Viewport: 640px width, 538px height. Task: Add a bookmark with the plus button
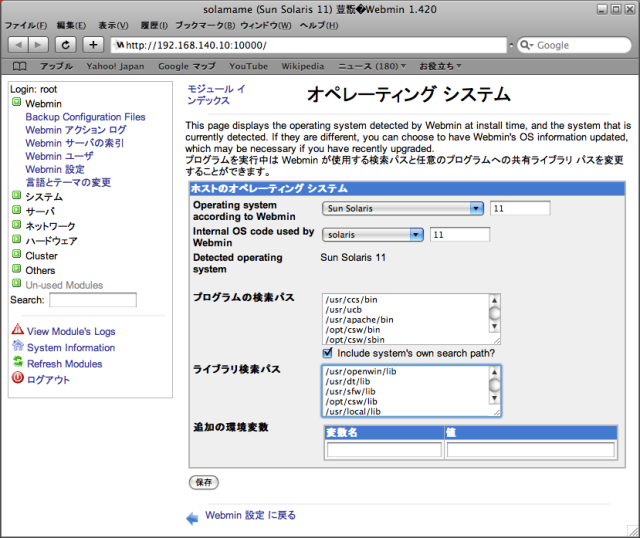pyautogui.click(x=93, y=45)
